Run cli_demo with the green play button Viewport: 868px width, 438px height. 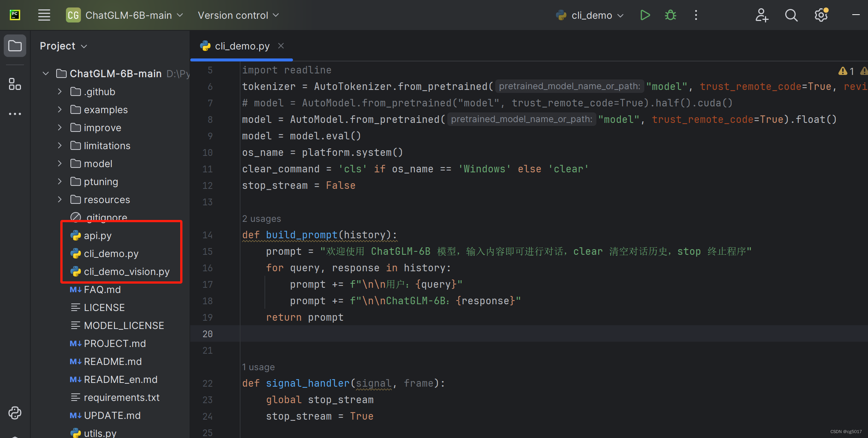[645, 15]
